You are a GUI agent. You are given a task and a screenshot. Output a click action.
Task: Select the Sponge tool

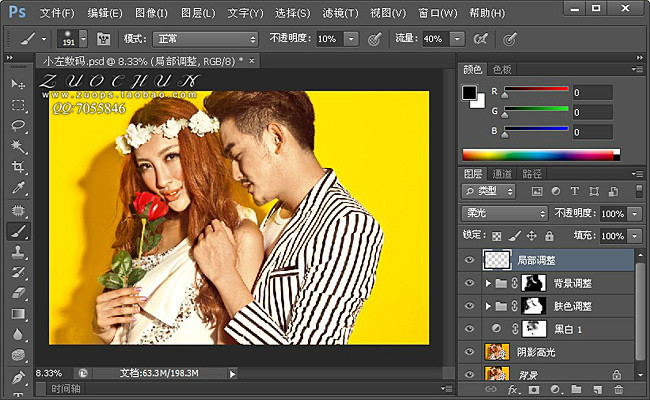[x=18, y=355]
